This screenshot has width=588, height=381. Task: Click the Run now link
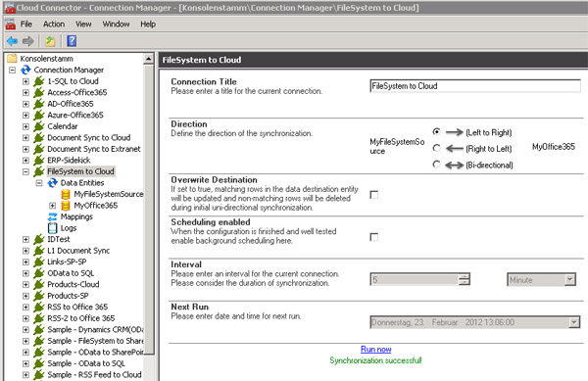375,349
